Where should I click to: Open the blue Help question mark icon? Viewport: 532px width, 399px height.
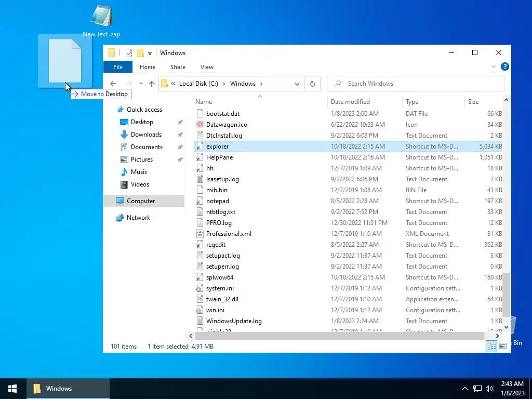click(x=504, y=66)
